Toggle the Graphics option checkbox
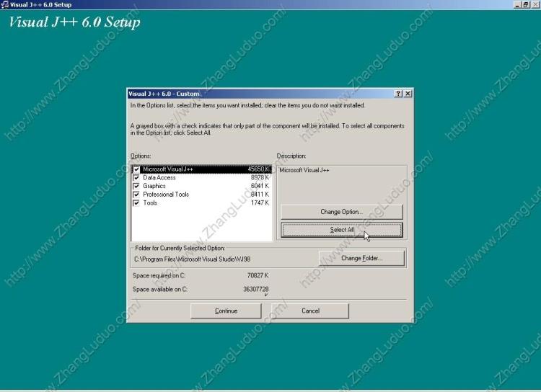 click(x=136, y=186)
